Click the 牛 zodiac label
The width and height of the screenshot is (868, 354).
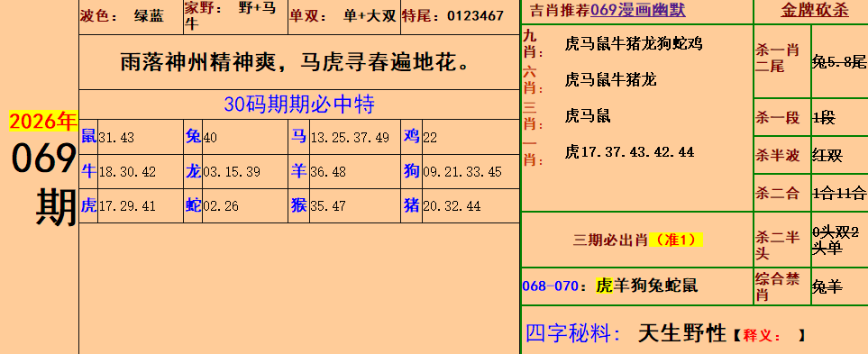88,171
